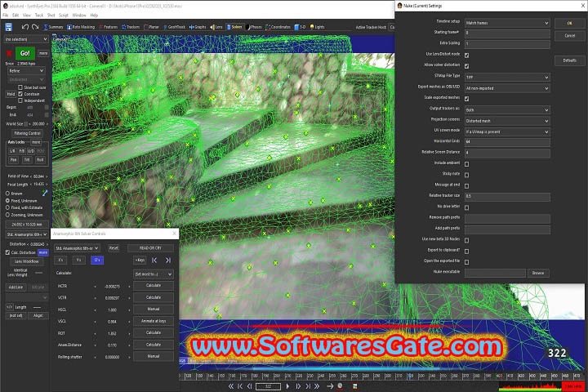Toggle the Constrain checkbox
Image resolution: width=588 pixels, height=392 pixels.
tap(20, 94)
